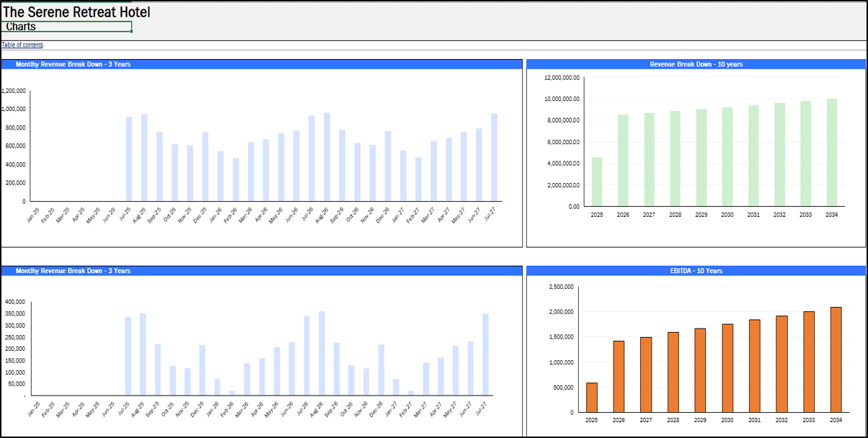Click Dec-26 bar in the 1,200,000-scale monthly chart
Viewport: 868px width, 438px height.
[x=388, y=166]
